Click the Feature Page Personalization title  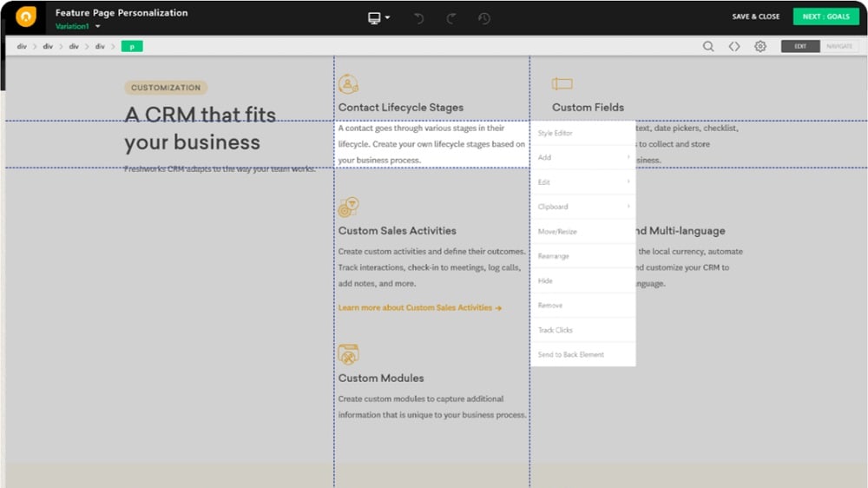point(122,13)
